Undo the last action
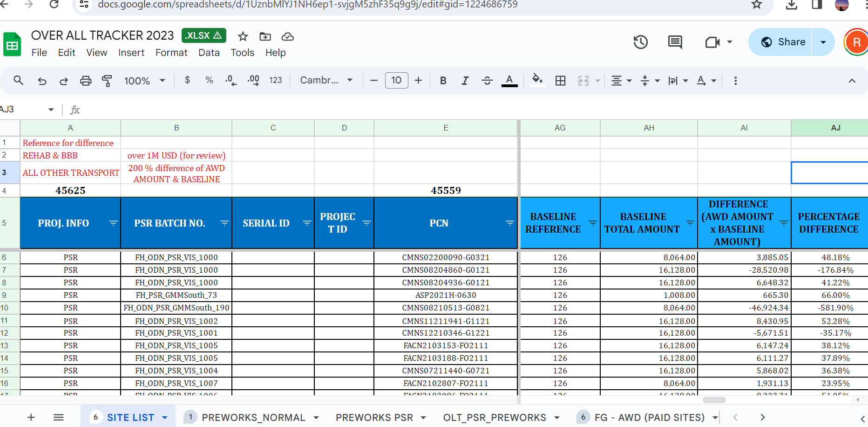 42,81
